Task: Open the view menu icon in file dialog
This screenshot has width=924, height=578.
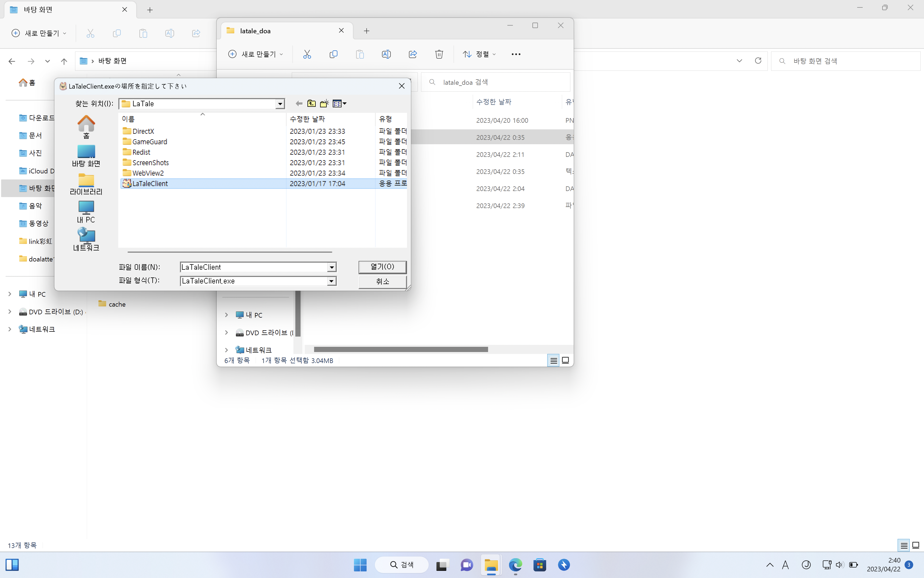Action: point(339,103)
